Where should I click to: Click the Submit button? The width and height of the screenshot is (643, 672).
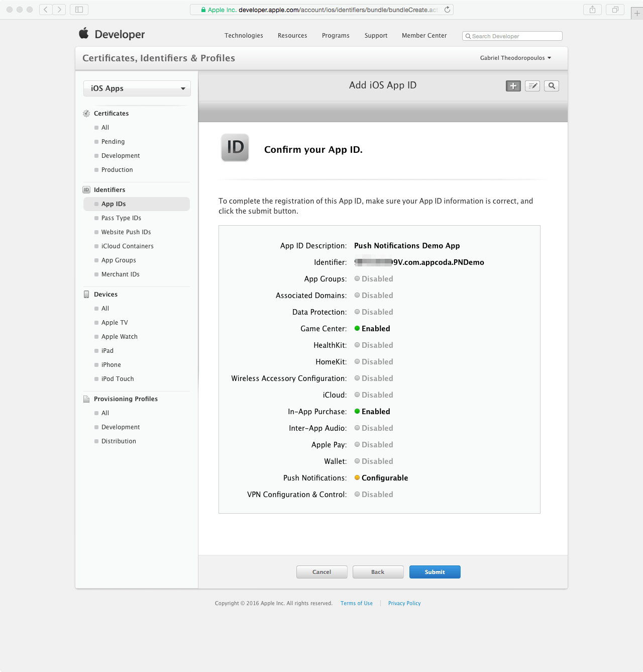click(435, 572)
